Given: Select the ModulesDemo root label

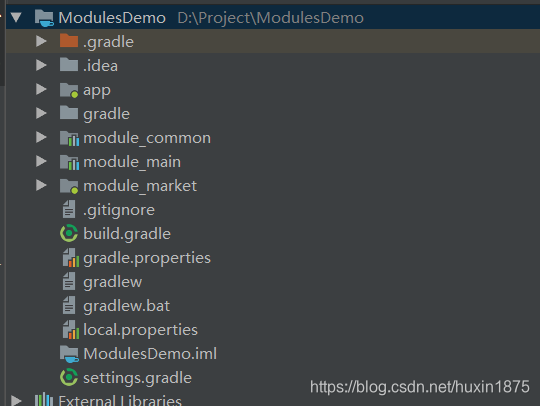Looking at the screenshot, I should [x=112, y=18].
